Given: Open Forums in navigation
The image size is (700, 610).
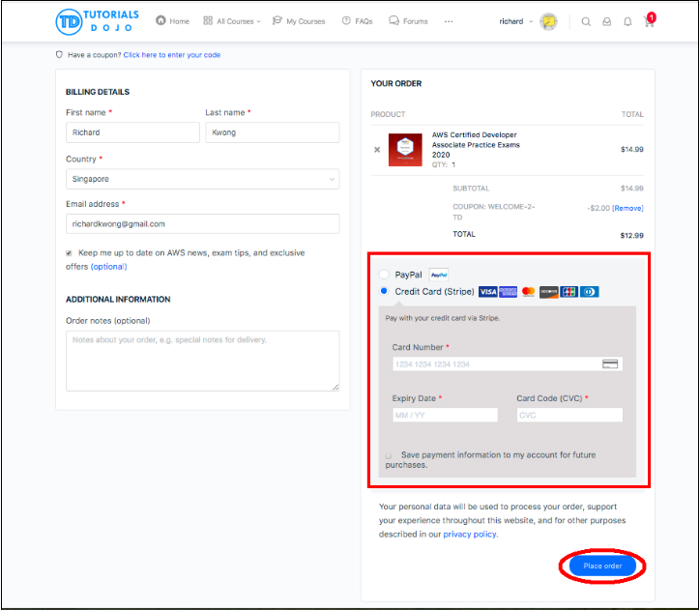Looking at the screenshot, I should (408, 21).
